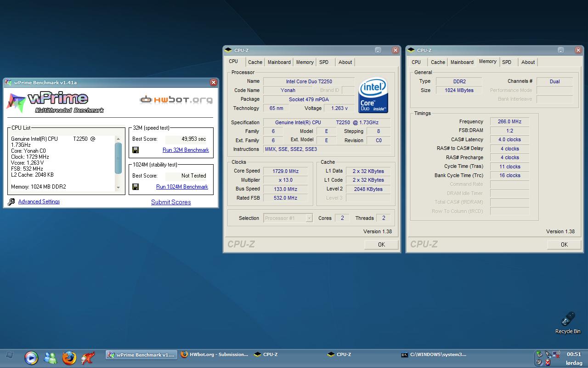Click Name field Intel Core Duo T2250
The height and width of the screenshot is (368, 588).
pyautogui.click(x=309, y=81)
